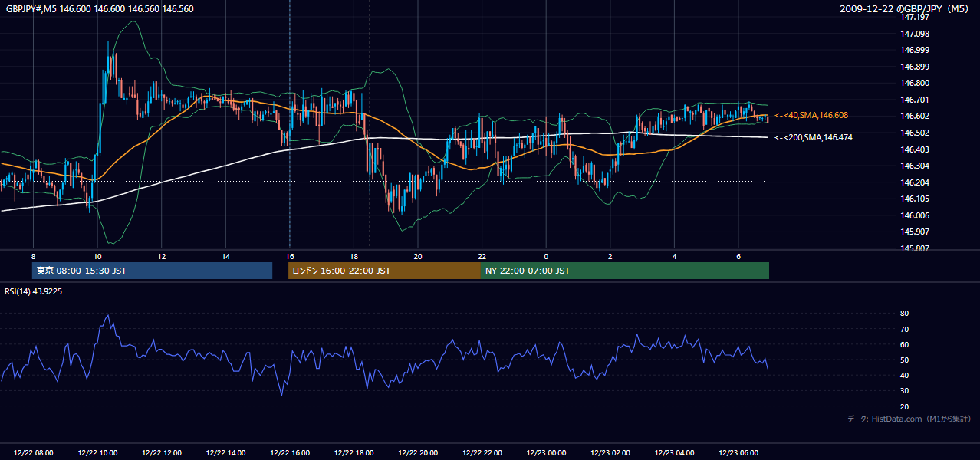Click the 12/22 10:00 date label
This screenshot has width=980, height=460.
[x=97, y=453]
